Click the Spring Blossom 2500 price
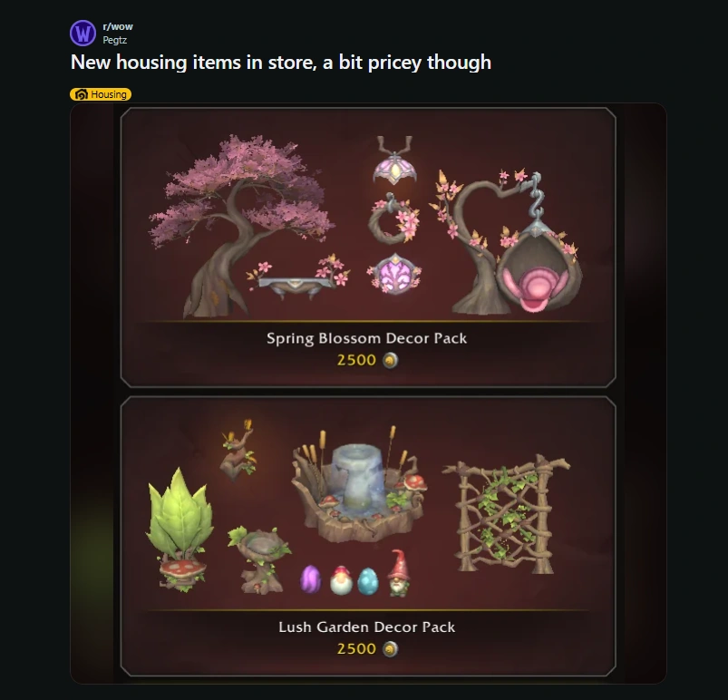Screen dimensions: 728x700 [356, 361]
